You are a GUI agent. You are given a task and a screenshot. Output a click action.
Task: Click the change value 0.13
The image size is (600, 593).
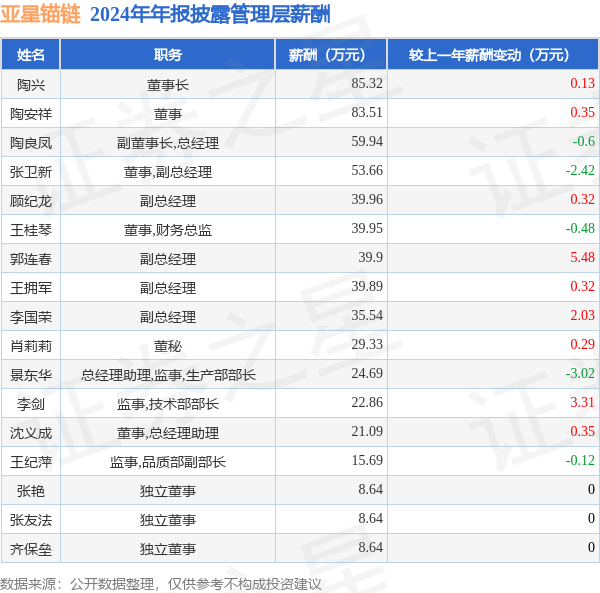point(582,83)
